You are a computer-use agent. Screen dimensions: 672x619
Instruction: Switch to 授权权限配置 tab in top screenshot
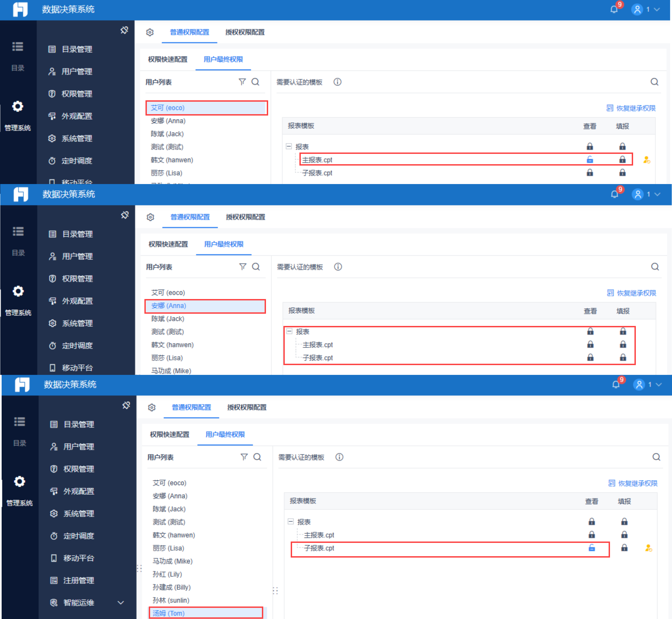(x=245, y=33)
